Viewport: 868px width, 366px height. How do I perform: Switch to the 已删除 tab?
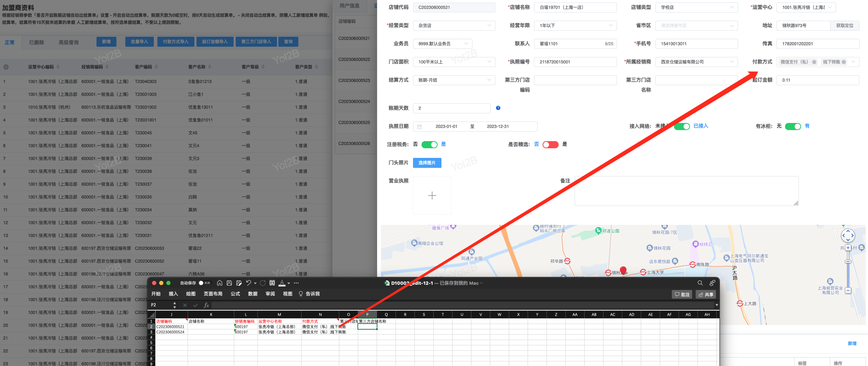click(37, 42)
